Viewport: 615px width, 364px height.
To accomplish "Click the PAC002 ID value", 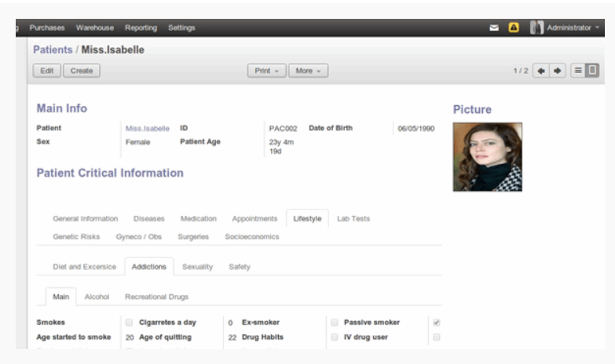I will coord(284,129).
